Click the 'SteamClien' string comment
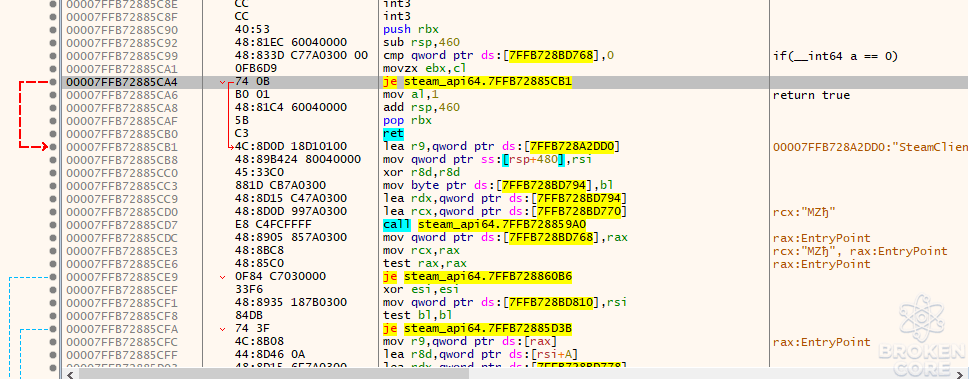The image size is (969, 379). click(870, 147)
